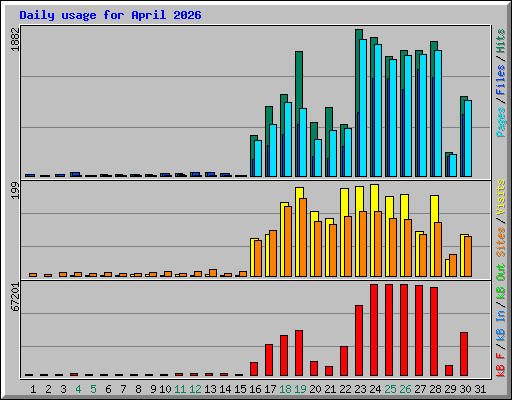The height and width of the screenshot is (400, 512).
Task: Click the 1882 hits axis label
Action: (x=15, y=39)
